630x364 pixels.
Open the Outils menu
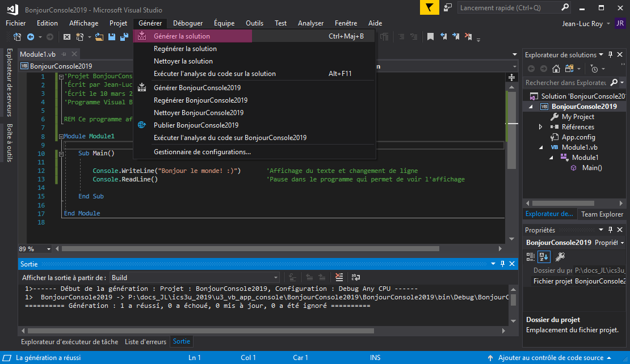coord(254,23)
